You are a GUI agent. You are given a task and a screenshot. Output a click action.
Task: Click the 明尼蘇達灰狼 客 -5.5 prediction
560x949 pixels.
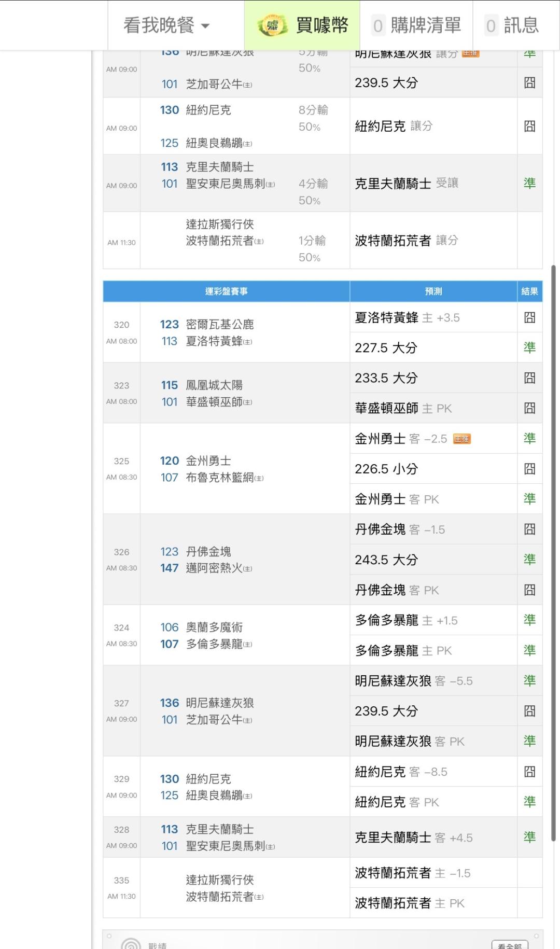413,681
